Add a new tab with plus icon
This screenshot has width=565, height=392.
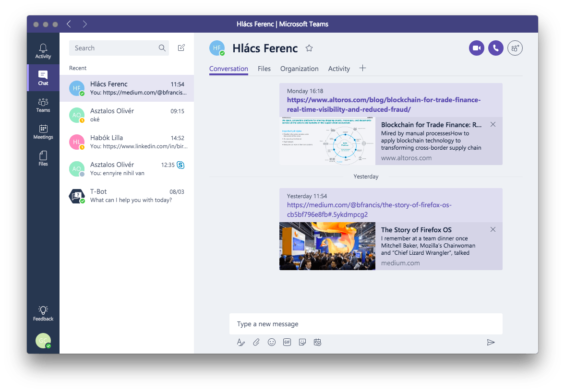362,68
